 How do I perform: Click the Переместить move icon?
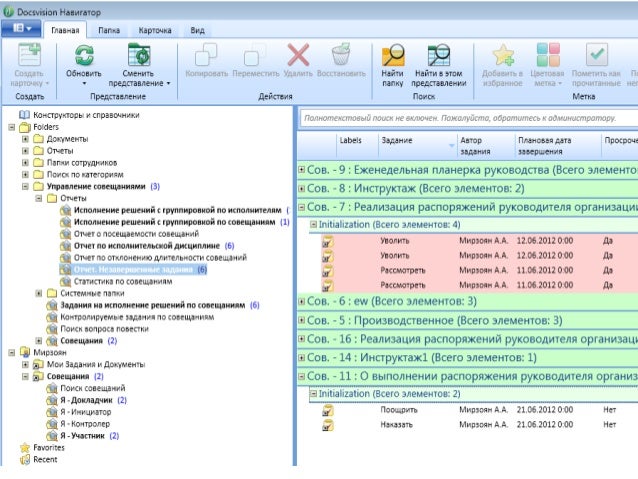tap(255, 55)
